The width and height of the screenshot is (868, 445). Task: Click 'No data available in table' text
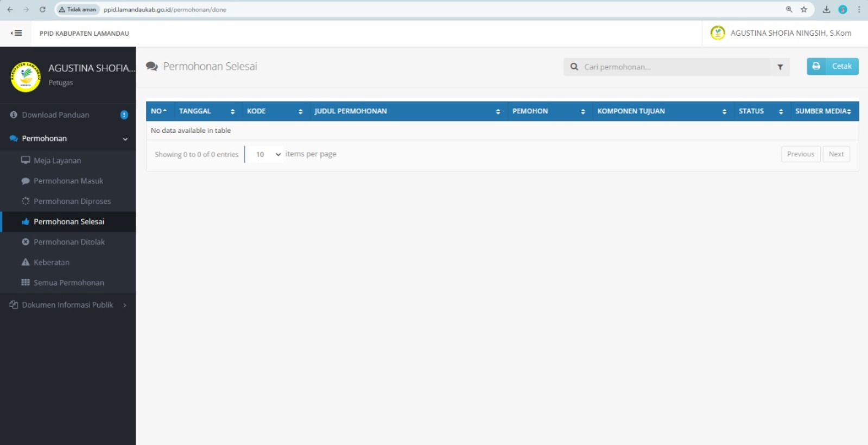click(x=191, y=130)
